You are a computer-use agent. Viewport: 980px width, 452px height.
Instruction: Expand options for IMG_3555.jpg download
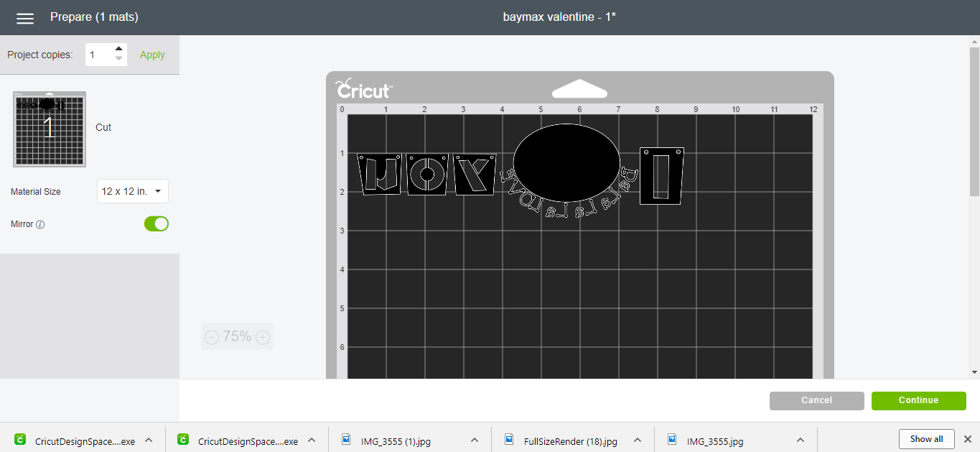click(x=801, y=440)
